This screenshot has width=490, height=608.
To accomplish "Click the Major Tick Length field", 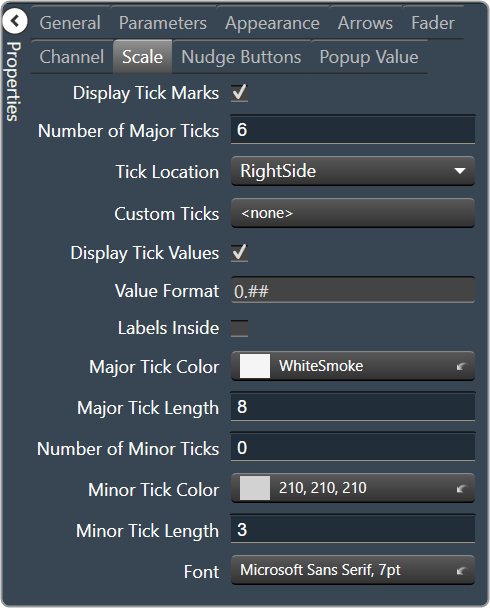I will [x=353, y=407].
